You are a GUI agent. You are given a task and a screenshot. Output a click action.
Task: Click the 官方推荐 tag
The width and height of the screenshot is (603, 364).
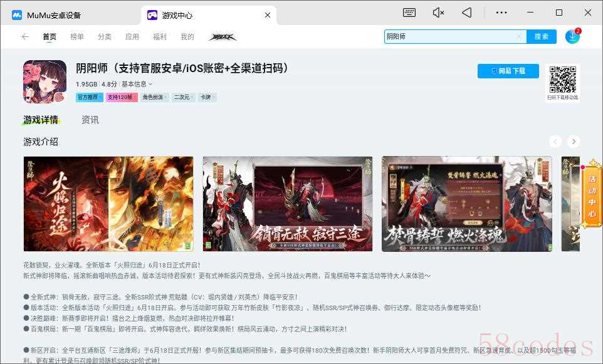point(90,97)
